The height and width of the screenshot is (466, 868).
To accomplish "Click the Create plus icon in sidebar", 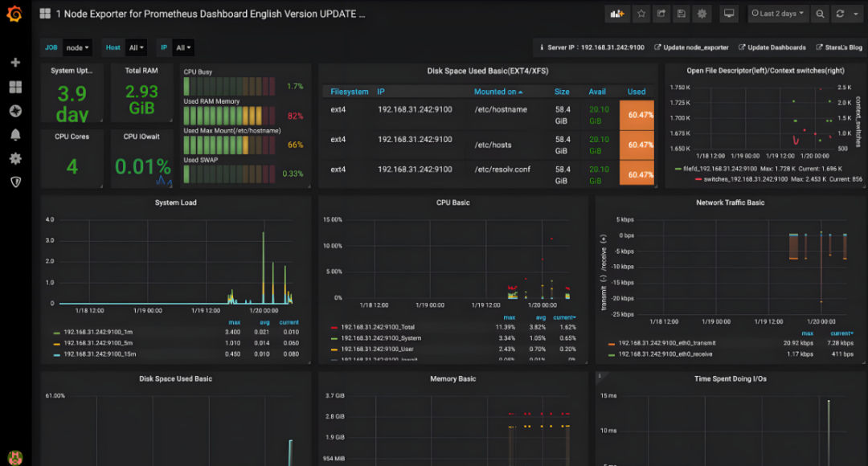I will (x=15, y=63).
